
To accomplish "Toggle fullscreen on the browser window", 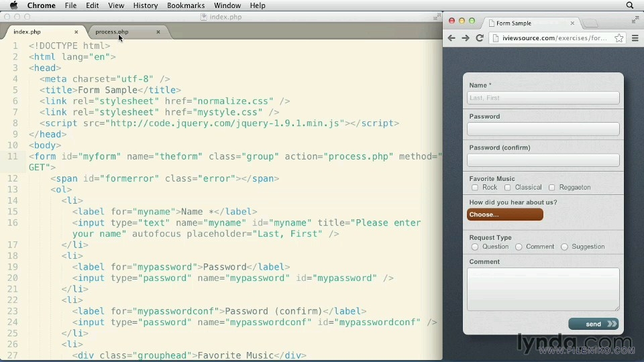I will (635, 19).
